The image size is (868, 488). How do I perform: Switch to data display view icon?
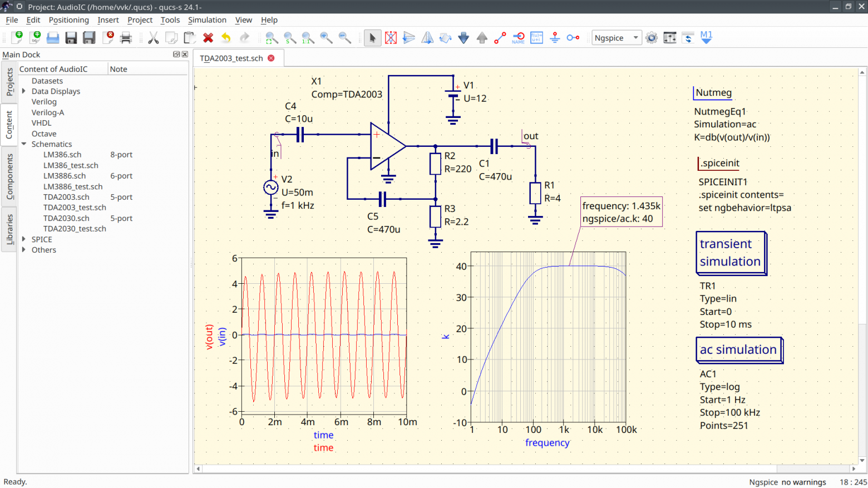point(688,38)
